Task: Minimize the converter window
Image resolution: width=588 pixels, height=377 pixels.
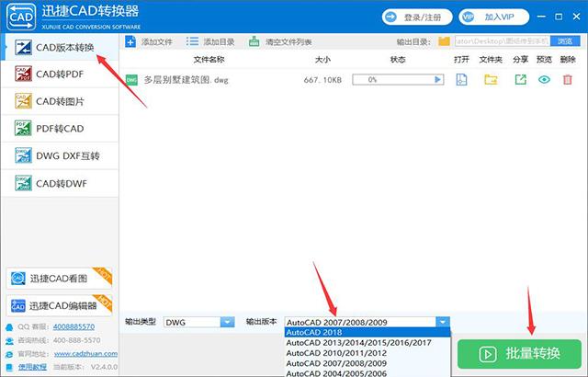Action: click(541, 17)
